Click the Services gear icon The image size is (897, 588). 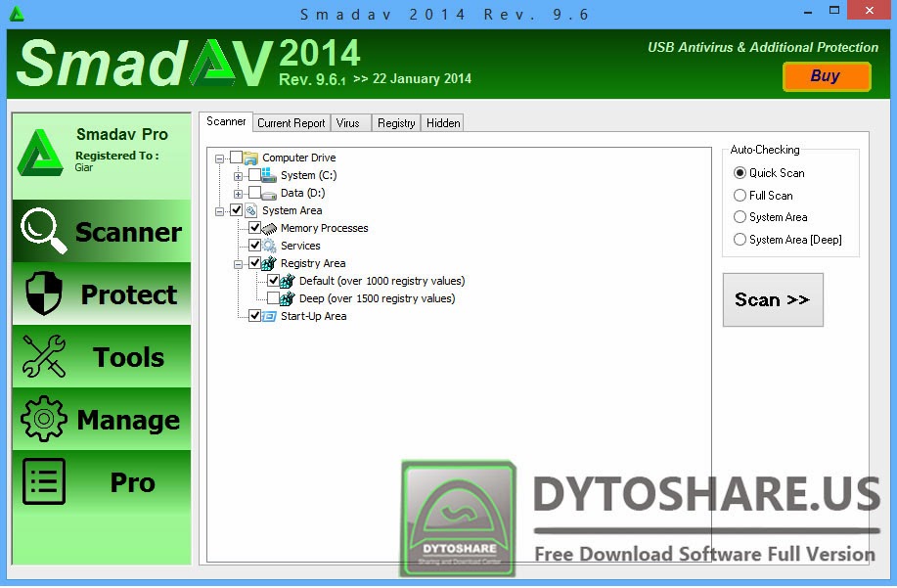coord(269,246)
